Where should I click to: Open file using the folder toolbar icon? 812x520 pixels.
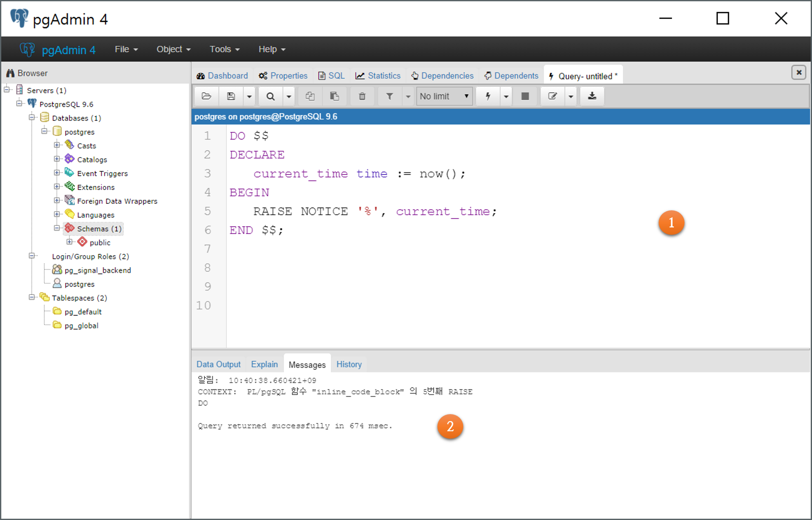pyautogui.click(x=206, y=96)
